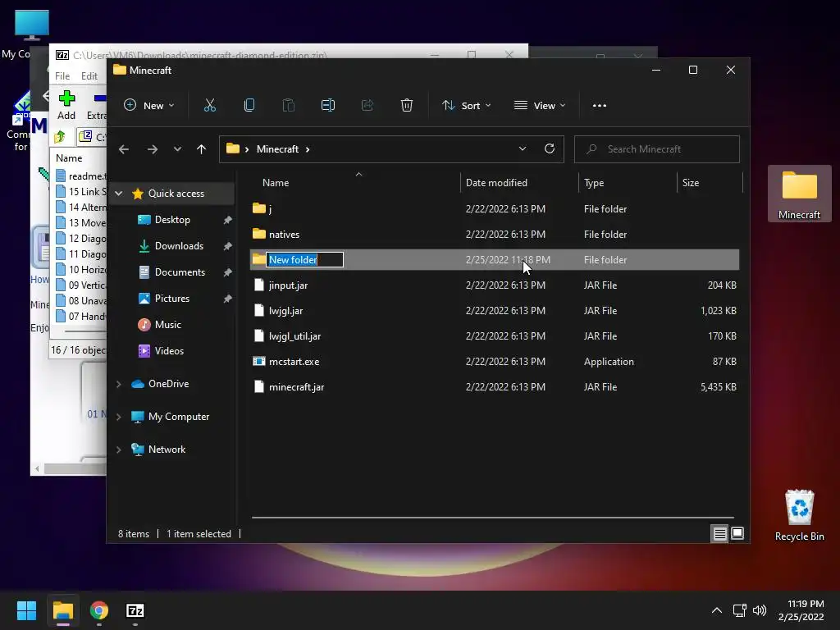This screenshot has width=840, height=630.
Task: Switch to details view layout icon
Action: 719,533
